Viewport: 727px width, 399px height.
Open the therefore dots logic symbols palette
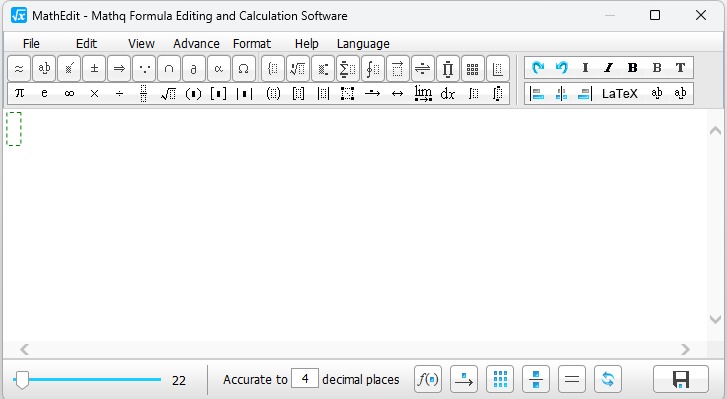tap(144, 69)
